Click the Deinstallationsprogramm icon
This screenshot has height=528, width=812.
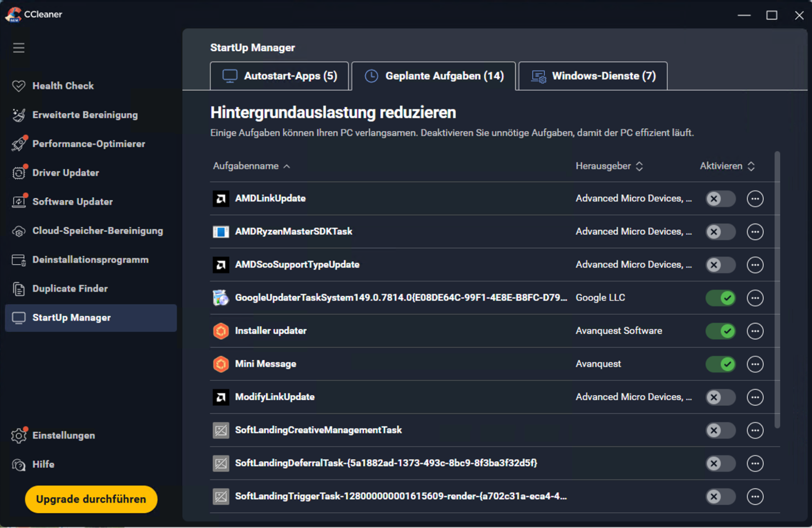click(19, 260)
